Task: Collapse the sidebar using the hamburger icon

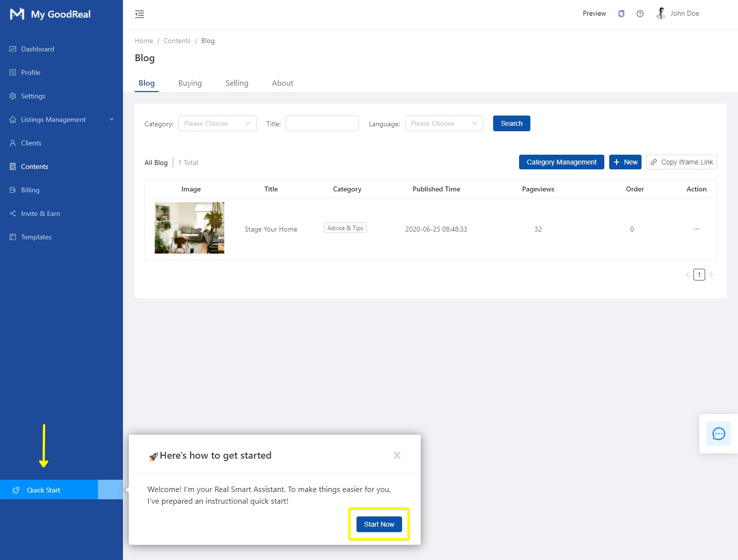Action: 140,14
